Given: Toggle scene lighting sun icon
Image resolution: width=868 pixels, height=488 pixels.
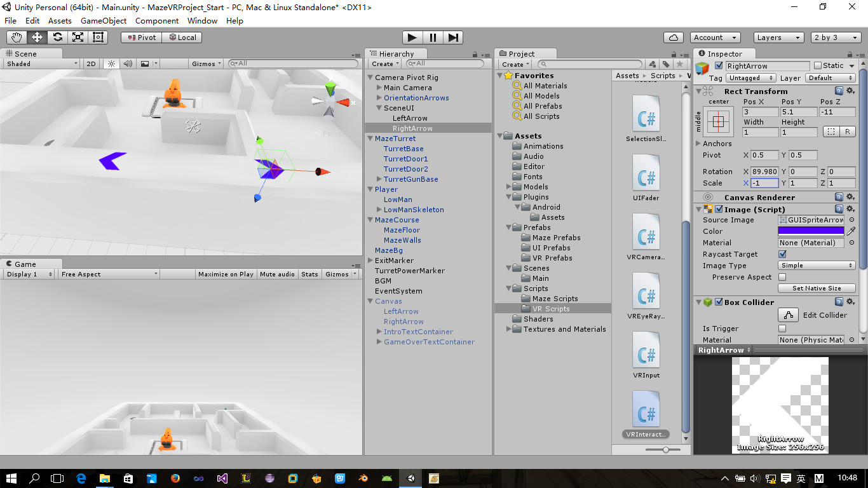Looking at the screenshot, I should click(x=111, y=64).
